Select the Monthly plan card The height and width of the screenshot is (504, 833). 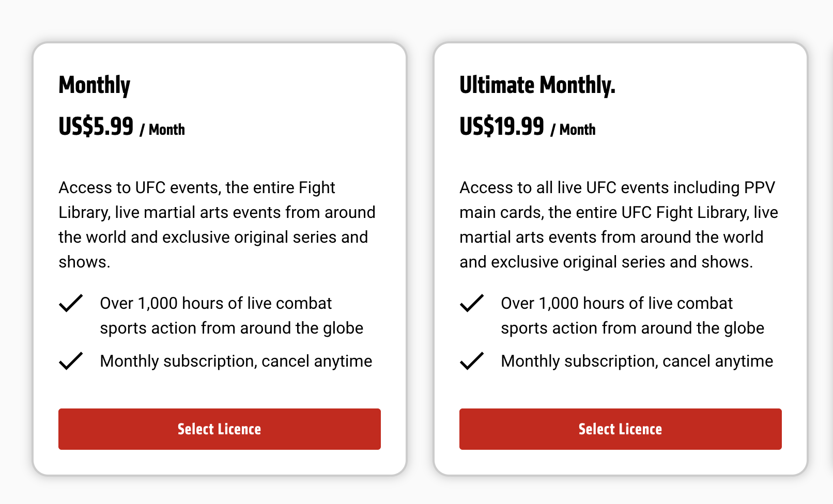(220, 259)
